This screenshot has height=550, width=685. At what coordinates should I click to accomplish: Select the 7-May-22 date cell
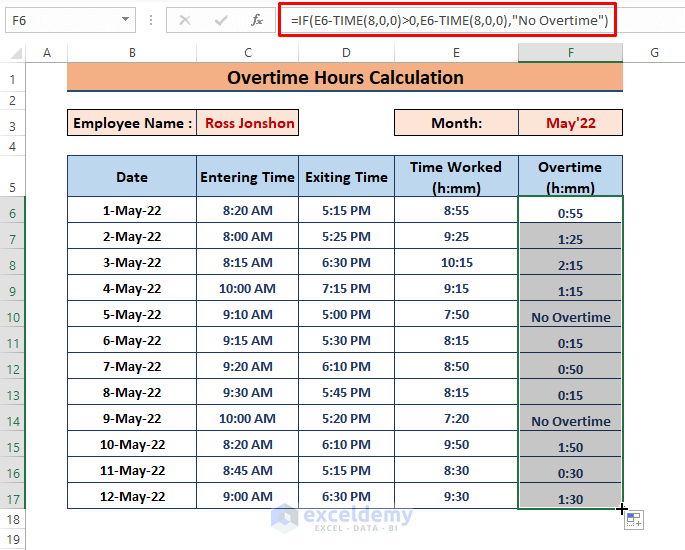pos(132,366)
